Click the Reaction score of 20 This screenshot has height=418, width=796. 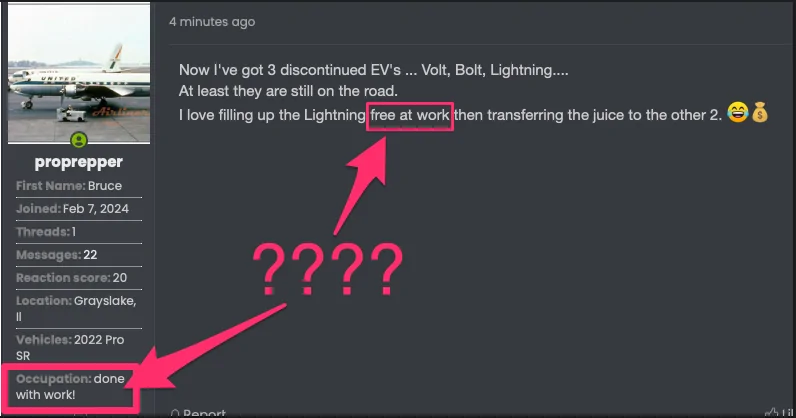(120, 278)
